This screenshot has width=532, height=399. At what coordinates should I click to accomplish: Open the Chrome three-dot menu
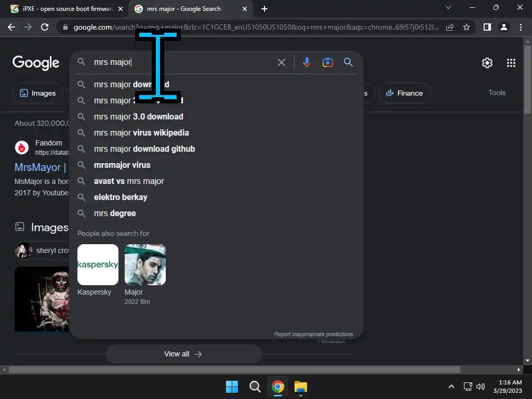(x=521, y=27)
